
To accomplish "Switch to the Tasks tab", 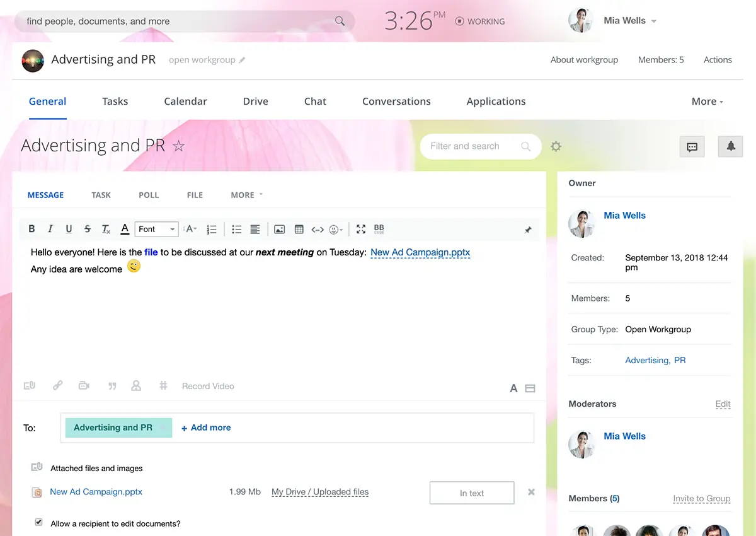I will (115, 102).
